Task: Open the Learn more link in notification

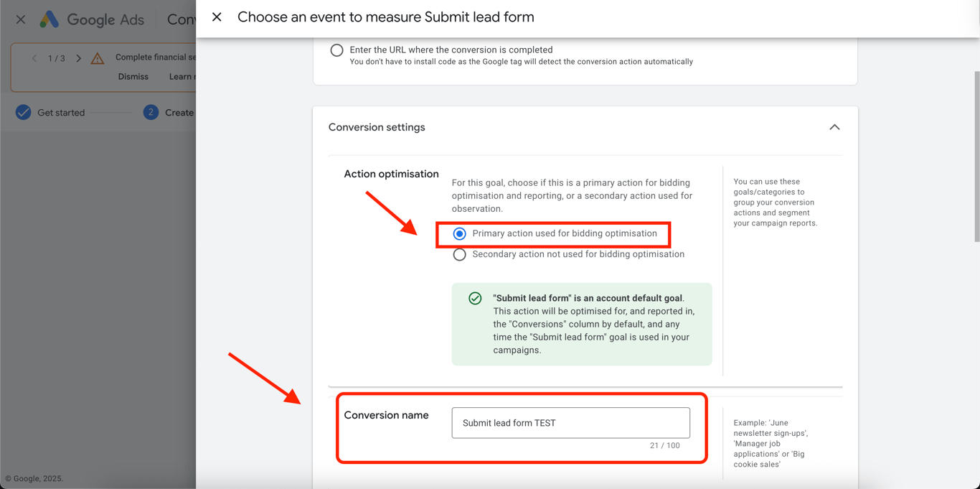Action: [182, 77]
